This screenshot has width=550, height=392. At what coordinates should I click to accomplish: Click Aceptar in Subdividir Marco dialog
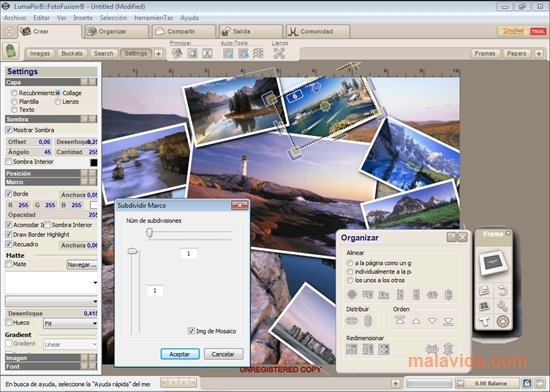pos(180,354)
